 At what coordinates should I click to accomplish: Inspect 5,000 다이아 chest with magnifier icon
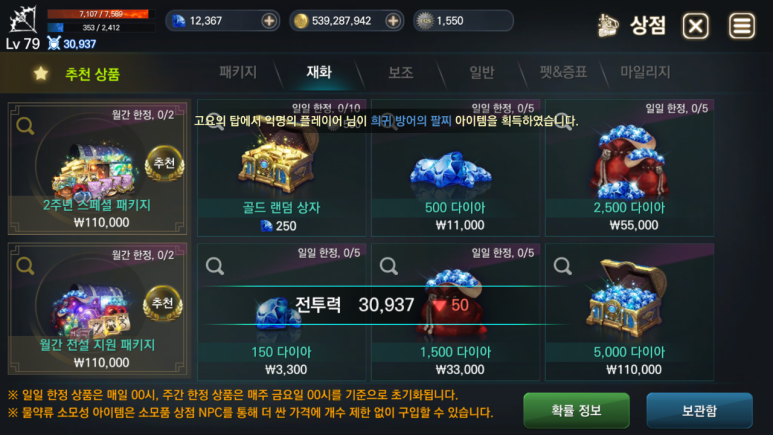click(x=562, y=266)
